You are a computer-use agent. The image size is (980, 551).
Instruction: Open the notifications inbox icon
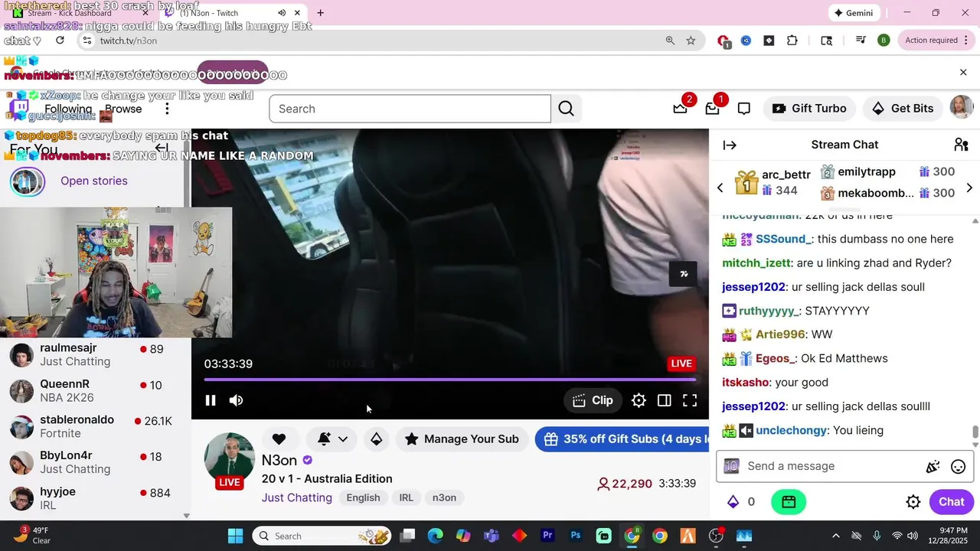click(712, 109)
